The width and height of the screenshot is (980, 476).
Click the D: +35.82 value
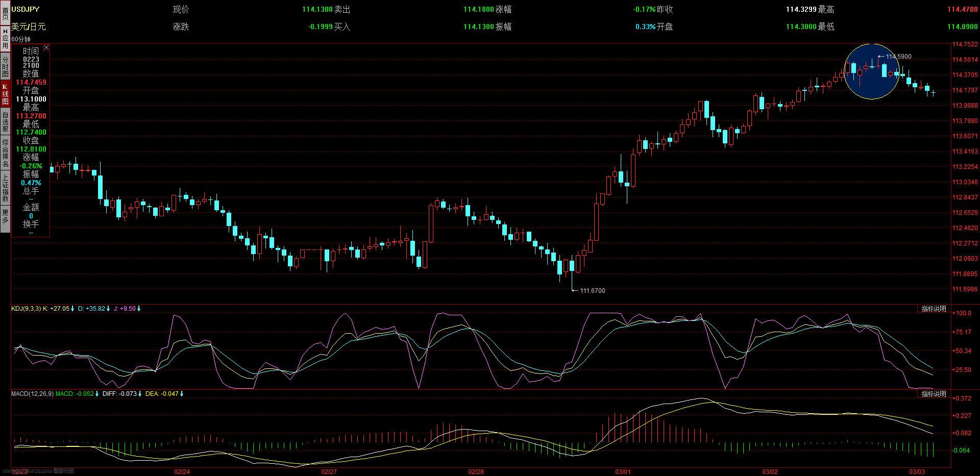pyautogui.click(x=91, y=309)
